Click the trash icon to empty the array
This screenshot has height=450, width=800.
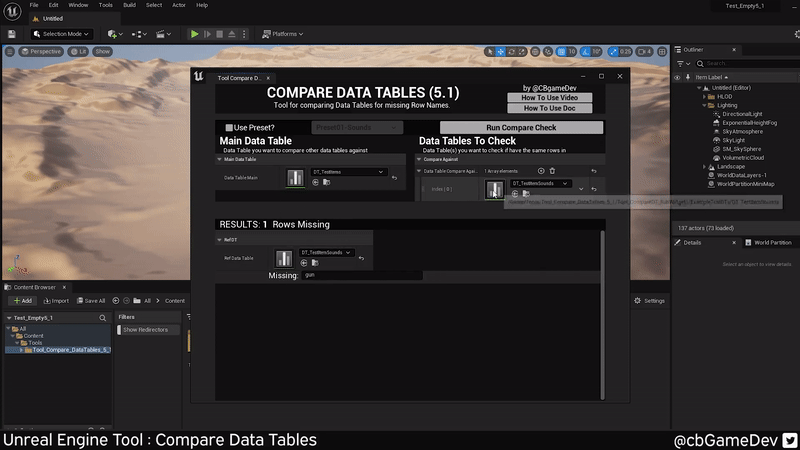pos(553,171)
